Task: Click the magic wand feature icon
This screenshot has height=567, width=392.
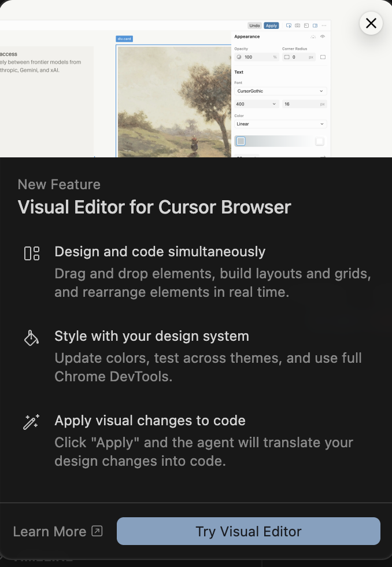Action: pyautogui.click(x=31, y=422)
